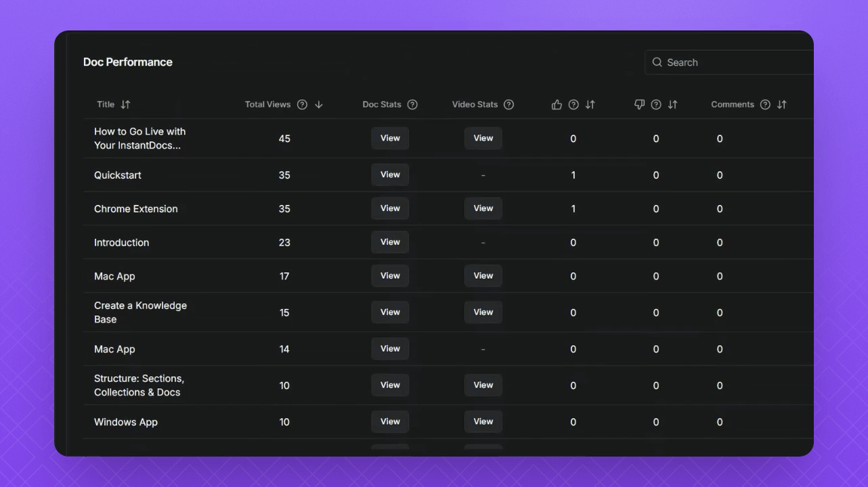
Task: Click the thumbs down column icon
Action: [639, 104]
